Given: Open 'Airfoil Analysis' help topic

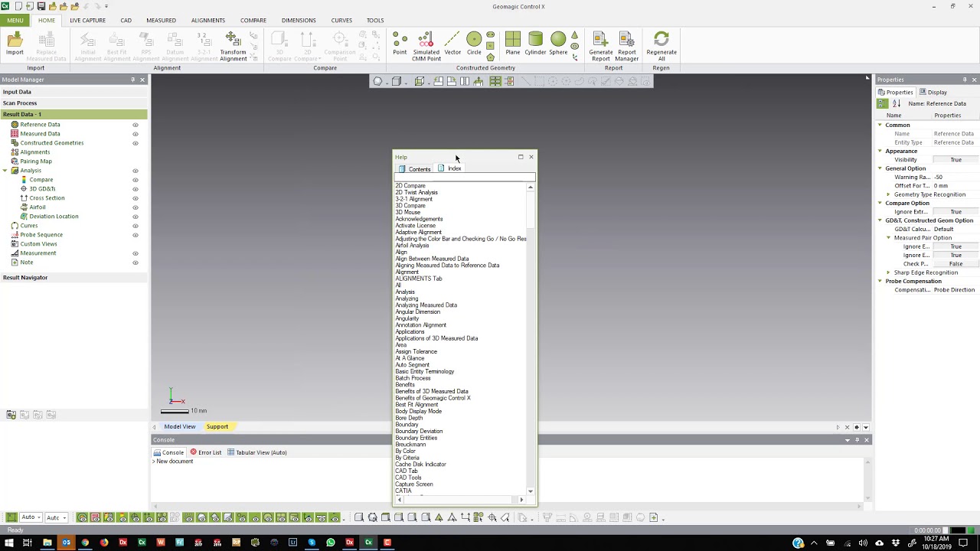Looking at the screenshot, I should (x=412, y=246).
